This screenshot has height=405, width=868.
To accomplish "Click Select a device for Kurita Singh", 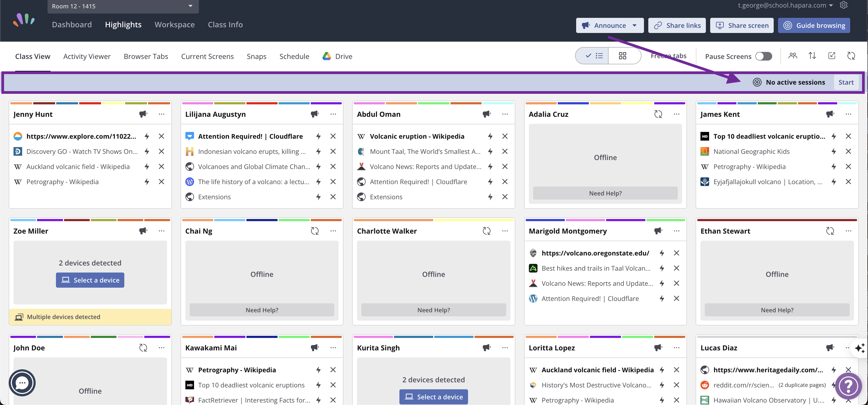I will click(433, 397).
